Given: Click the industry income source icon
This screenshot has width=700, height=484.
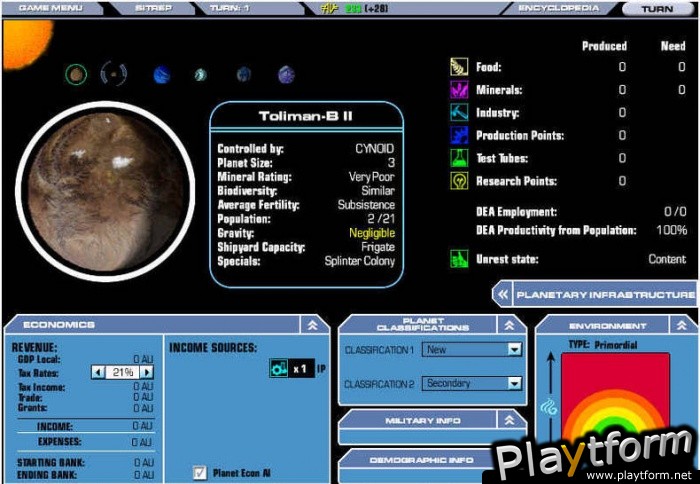Looking at the screenshot, I should click(x=279, y=369).
